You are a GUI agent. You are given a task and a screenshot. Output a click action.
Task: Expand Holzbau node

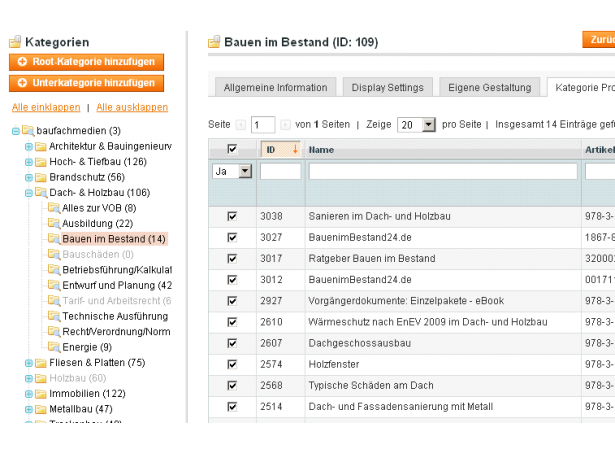click(29, 379)
